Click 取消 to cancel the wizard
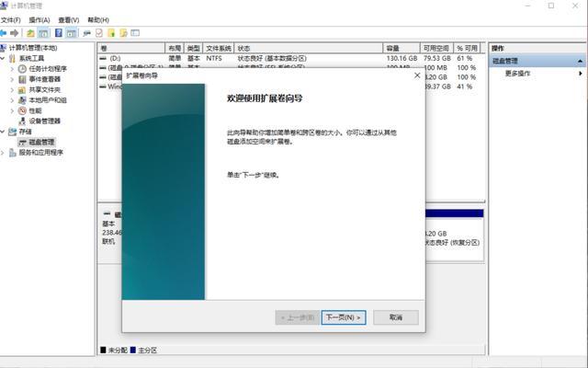 pos(395,317)
